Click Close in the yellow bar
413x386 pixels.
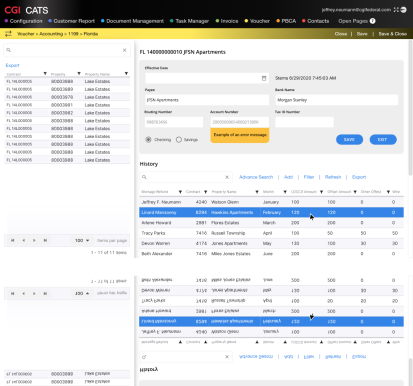point(341,34)
